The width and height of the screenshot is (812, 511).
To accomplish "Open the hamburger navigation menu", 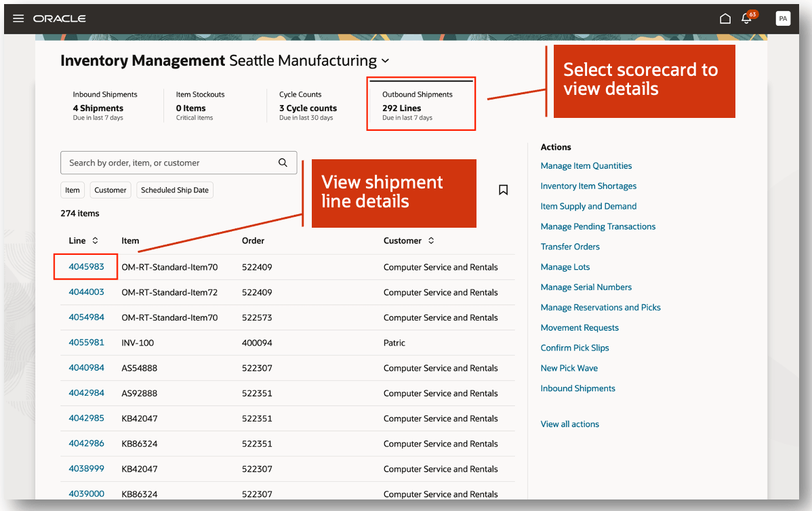I will tap(18, 18).
